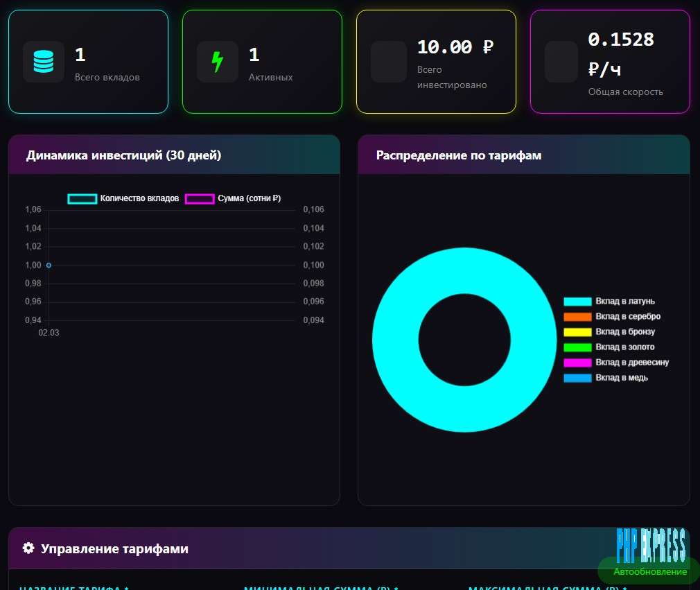This screenshot has height=590, width=700.
Task: Toggle Вклад в латунь legend entry
Action: 609,301
